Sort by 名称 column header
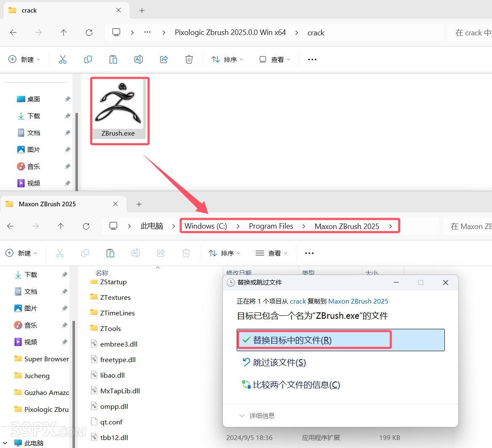 [102, 272]
